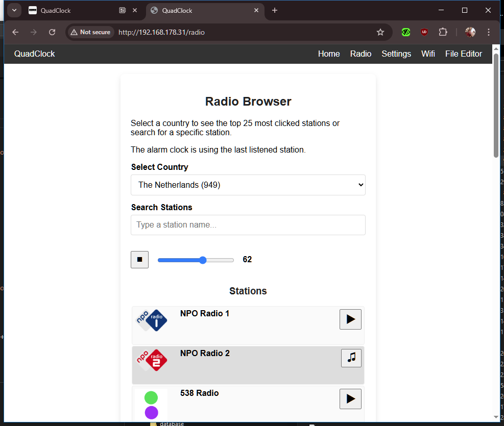This screenshot has width=504, height=426.
Task: Reload the page with the refresh icon
Action: pyautogui.click(x=52, y=32)
